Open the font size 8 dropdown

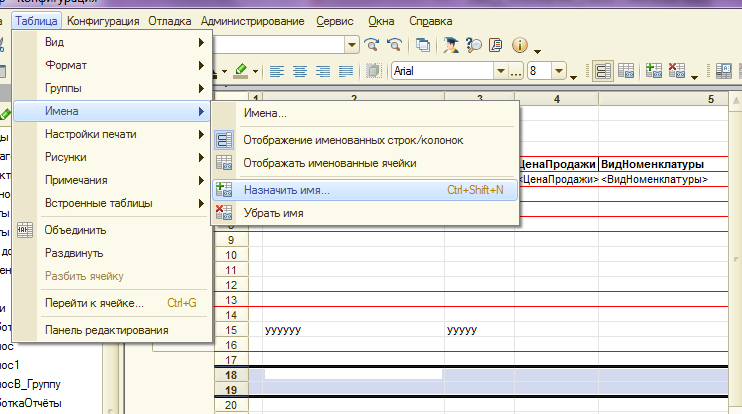(x=560, y=71)
